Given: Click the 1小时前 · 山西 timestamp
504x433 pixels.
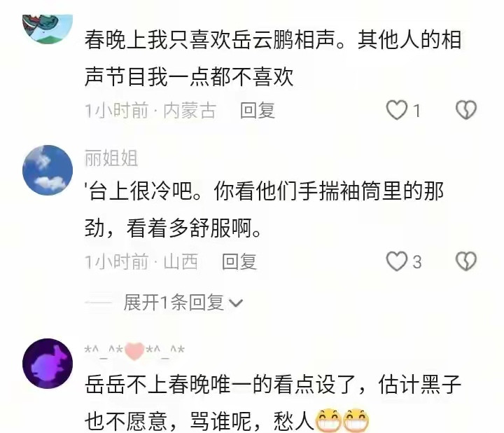Looking at the screenshot, I should pos(141,261).
